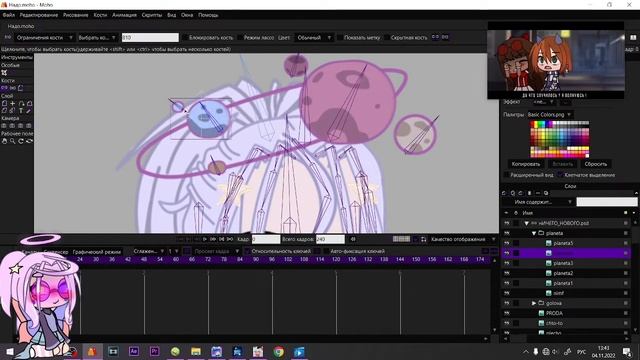Click the Moho icon in the taskbar
This screenshot has width=640, height=360.
[x=92, y=351]
